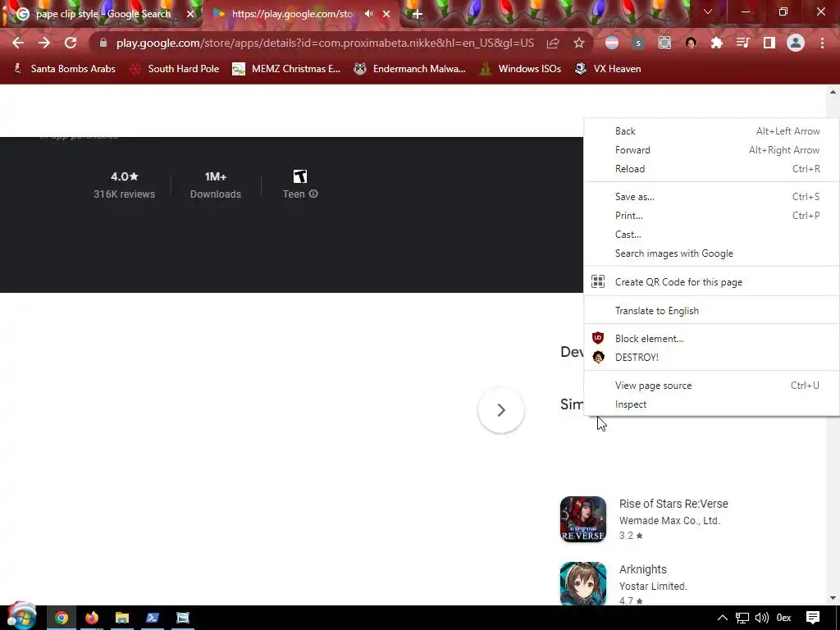Viewport: 840px width, 630px height.
Task: Click the face extension icon in toolbar
Action: [691, 43]
